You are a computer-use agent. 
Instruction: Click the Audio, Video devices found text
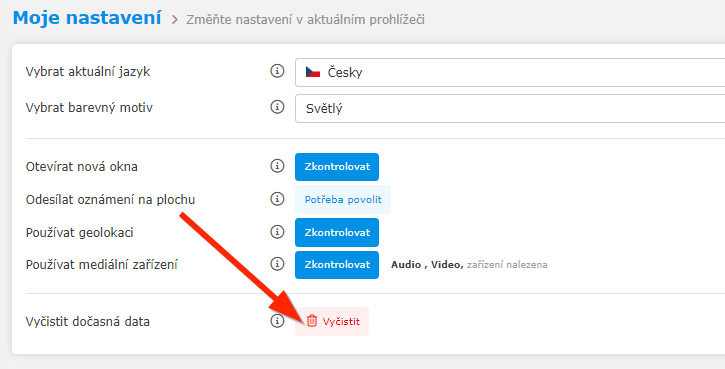(x=469, y=265)
